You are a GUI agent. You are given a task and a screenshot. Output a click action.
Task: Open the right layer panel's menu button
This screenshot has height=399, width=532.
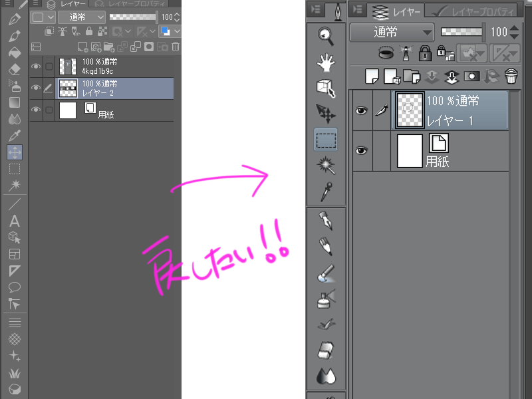[358, 9]
